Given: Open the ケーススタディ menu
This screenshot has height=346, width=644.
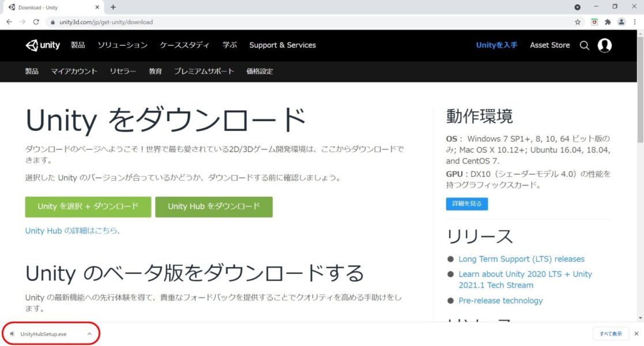Looking at the screenshot, I should pyautogui.click(x=184, y=45).
